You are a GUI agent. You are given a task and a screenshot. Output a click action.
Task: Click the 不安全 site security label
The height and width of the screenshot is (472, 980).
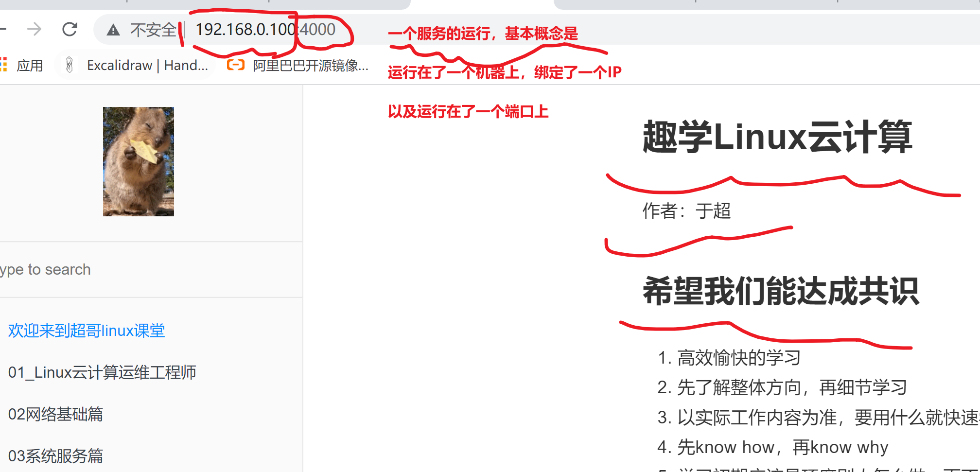pos(153,30)
